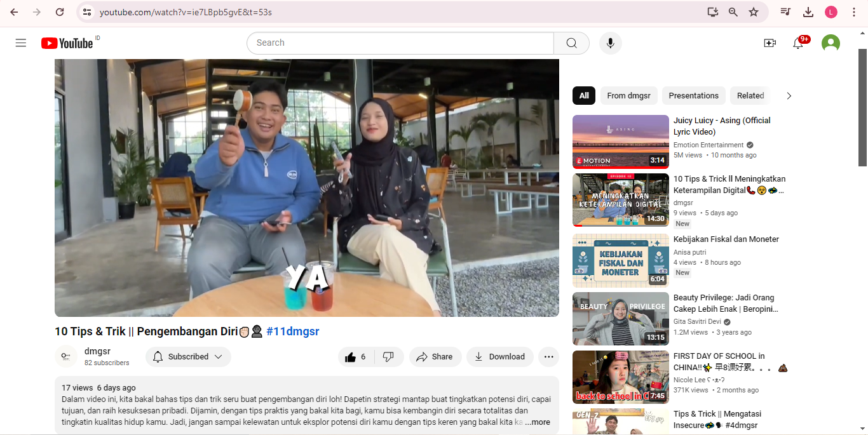Open the green account avatar menu
868x435 pixels.
coord(831,43)
